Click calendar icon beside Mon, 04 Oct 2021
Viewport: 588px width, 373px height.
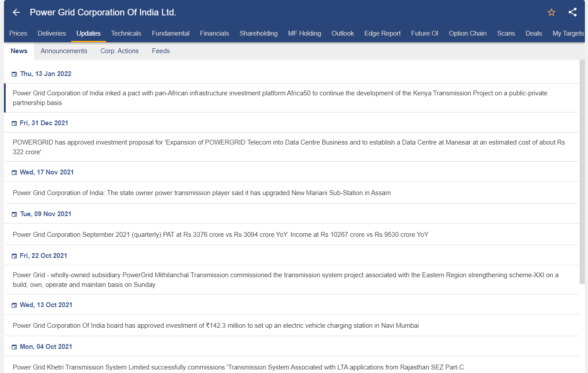(14, 347)
